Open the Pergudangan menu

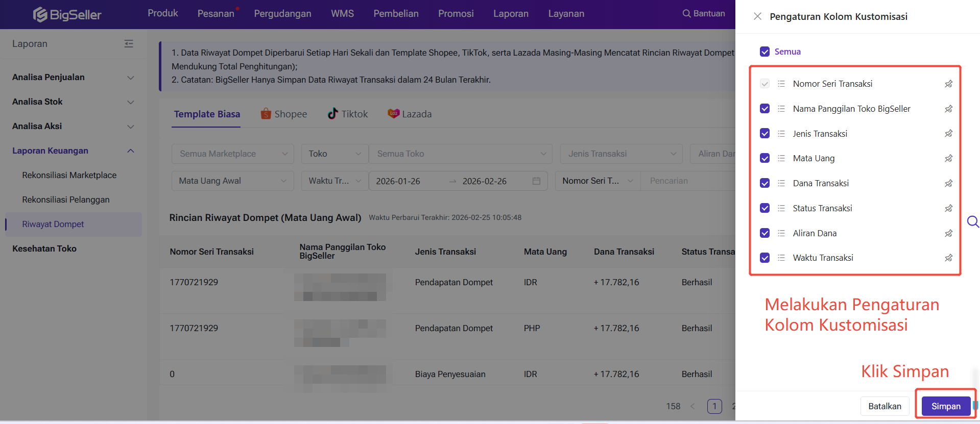click(x=282, y=14)
